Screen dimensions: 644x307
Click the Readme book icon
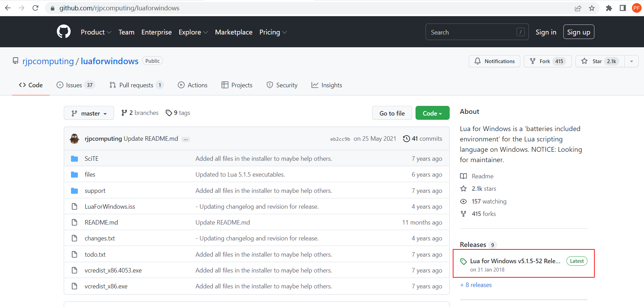(463, 176)
